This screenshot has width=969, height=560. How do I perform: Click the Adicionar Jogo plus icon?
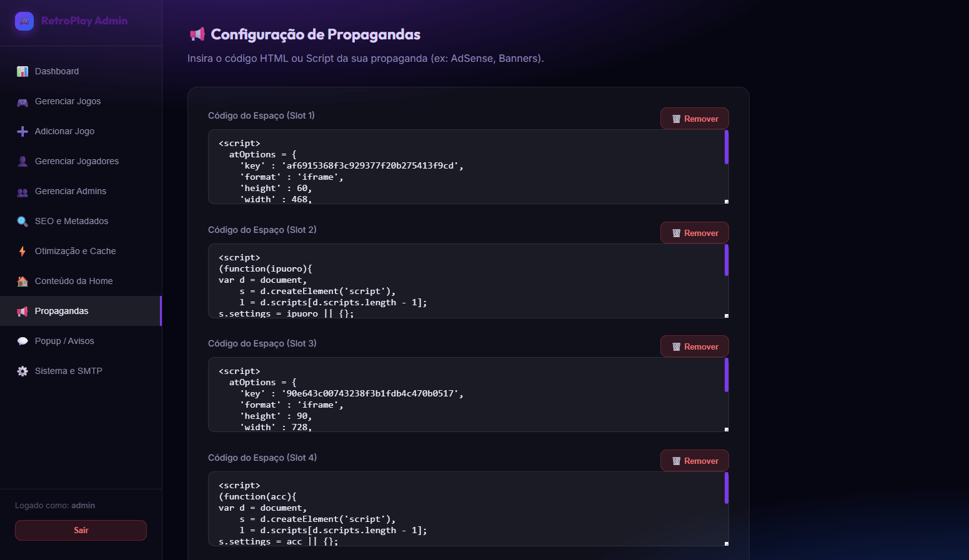[x=22, y=132]
